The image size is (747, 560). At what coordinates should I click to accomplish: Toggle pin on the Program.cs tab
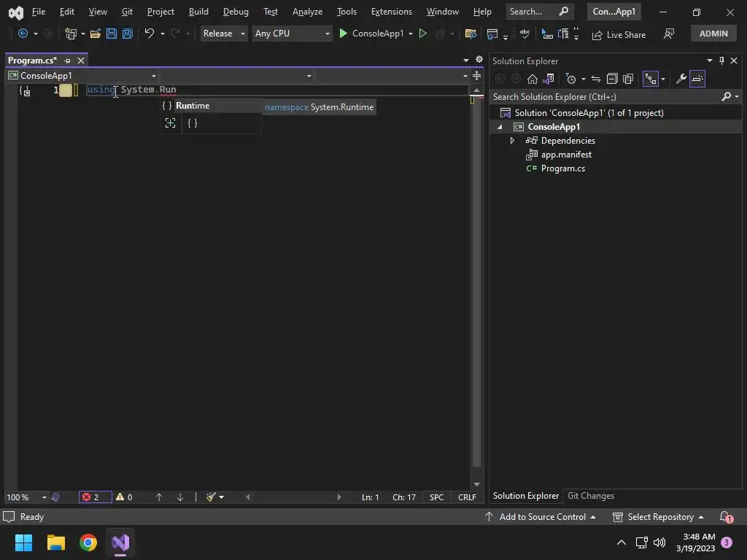[x=67, y=61]
